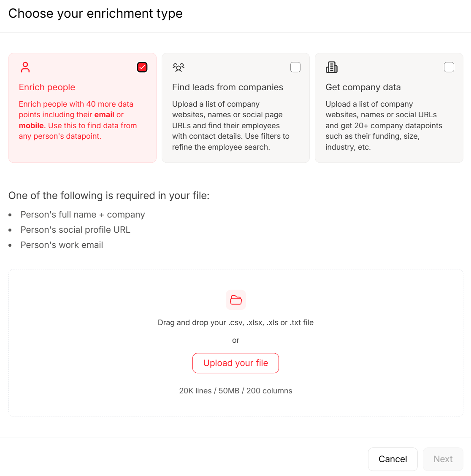
Task: Click the "Person's full name + company" bullet
Action: [83, 215]
